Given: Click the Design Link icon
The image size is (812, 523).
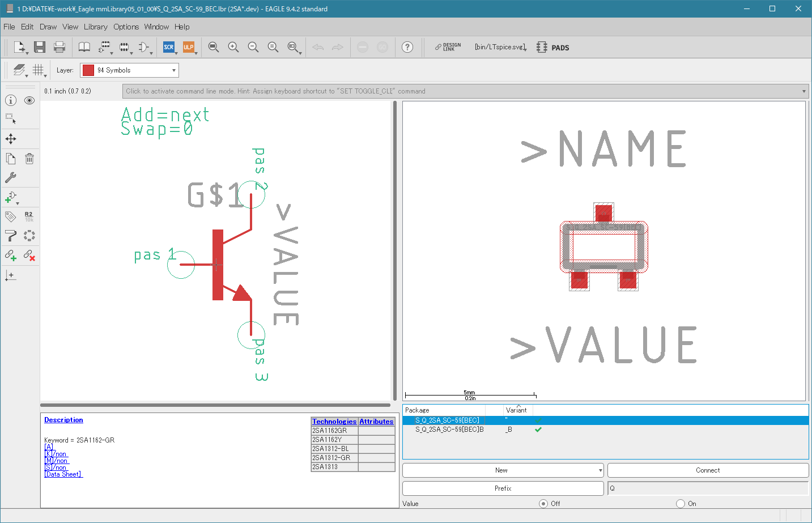Looking at the screenshot, I should click(x=448, y=47).
